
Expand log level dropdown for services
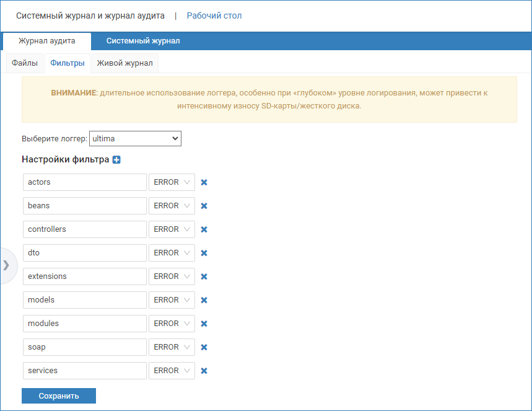(172, 371)
